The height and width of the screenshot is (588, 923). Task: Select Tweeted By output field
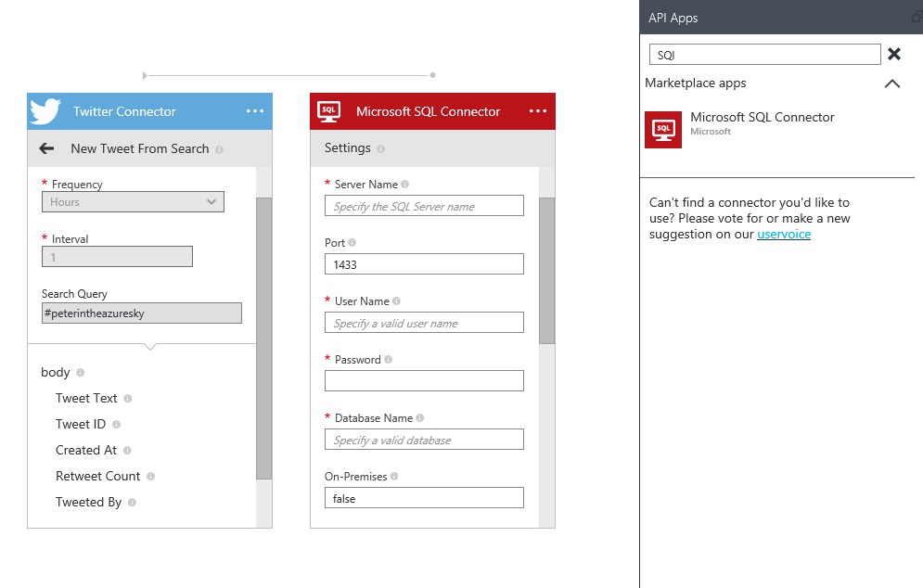[x=88, y=502]
